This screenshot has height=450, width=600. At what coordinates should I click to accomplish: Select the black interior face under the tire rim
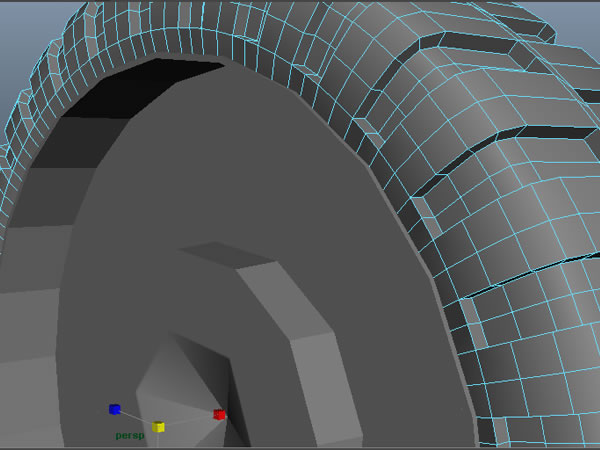click(142, 89)
